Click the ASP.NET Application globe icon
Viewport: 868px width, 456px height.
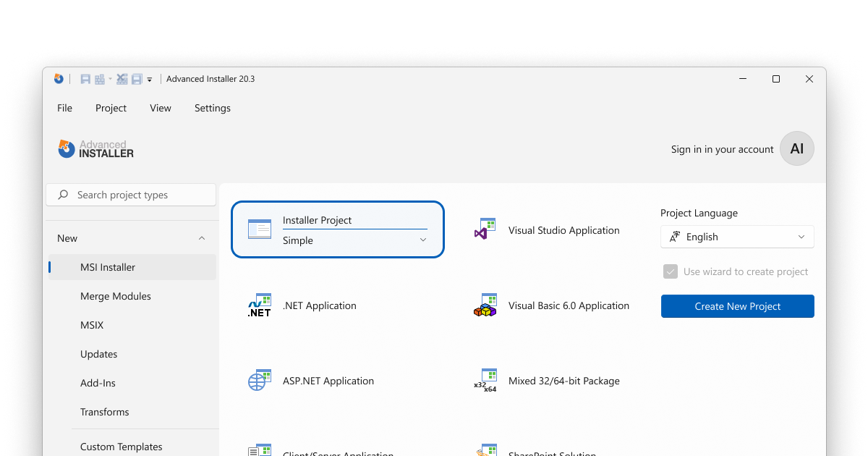click(259, 380)
